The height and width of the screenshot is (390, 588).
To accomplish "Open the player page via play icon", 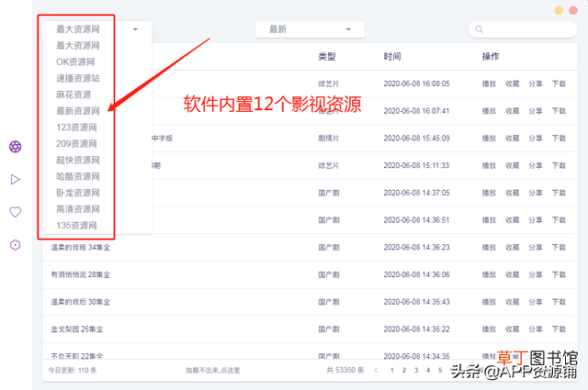I will click(x=15, y=180).
